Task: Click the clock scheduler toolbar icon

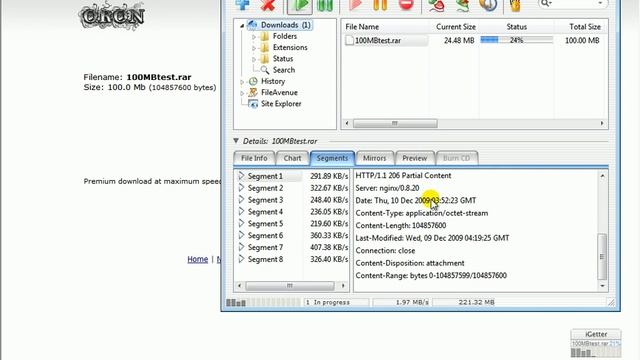Action: tap(488, 5)
